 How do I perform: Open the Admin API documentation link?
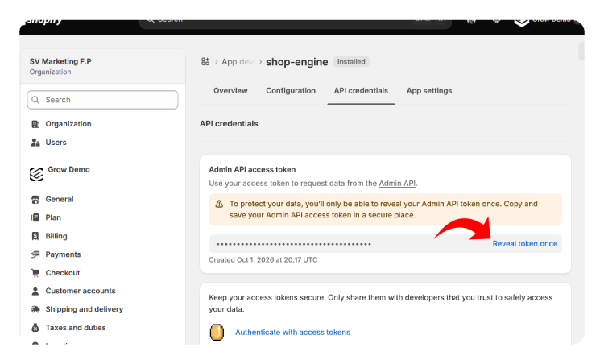(x=397, y=184)
